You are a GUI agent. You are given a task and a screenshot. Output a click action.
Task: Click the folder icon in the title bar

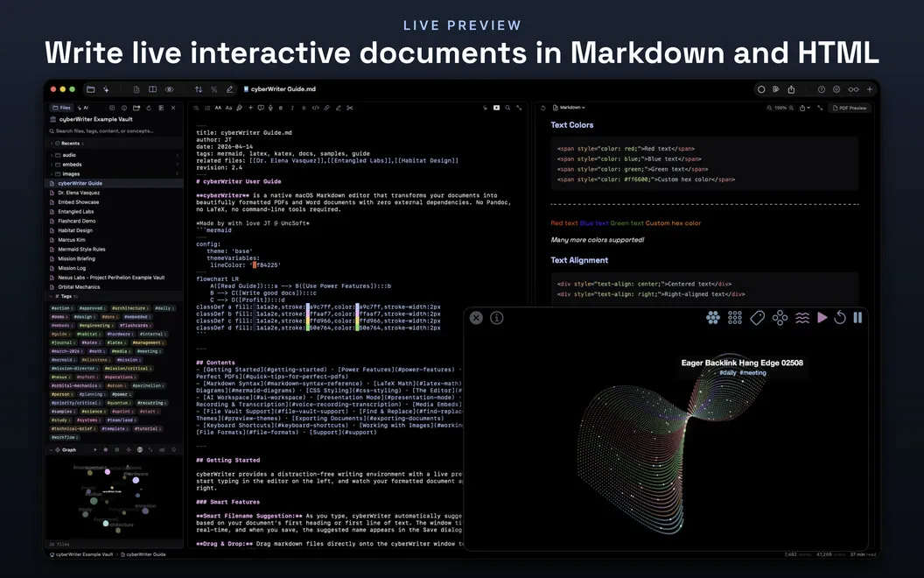91,89
